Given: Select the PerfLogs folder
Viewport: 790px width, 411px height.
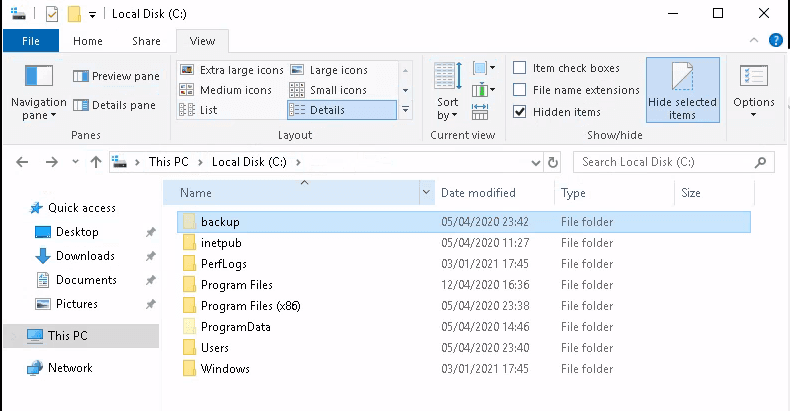Looking at the screenshot, I should pos(464,264).
